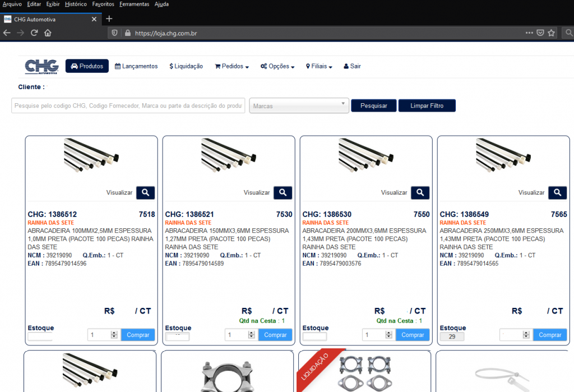
Task: Click magnifier icon for product 1386530
Action: click(420, 192)
